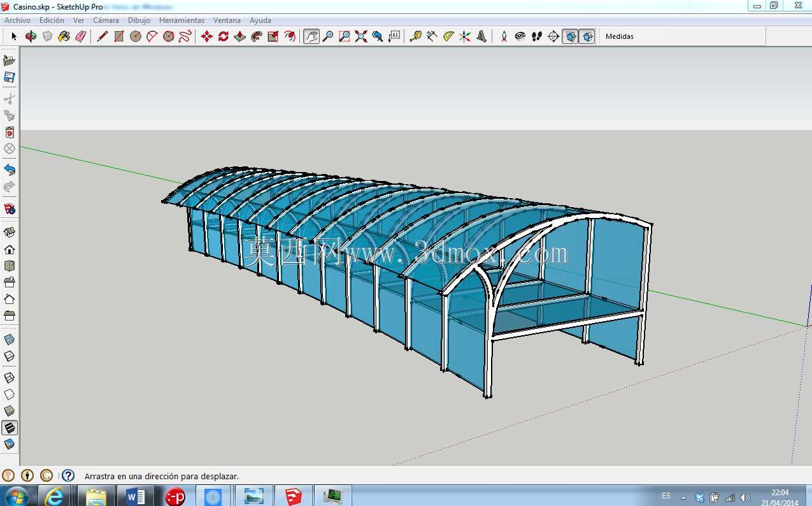This screenshot has height=506, width=812.
Task: Toggle Display Section Cuts button
Action: click(587, 36)
